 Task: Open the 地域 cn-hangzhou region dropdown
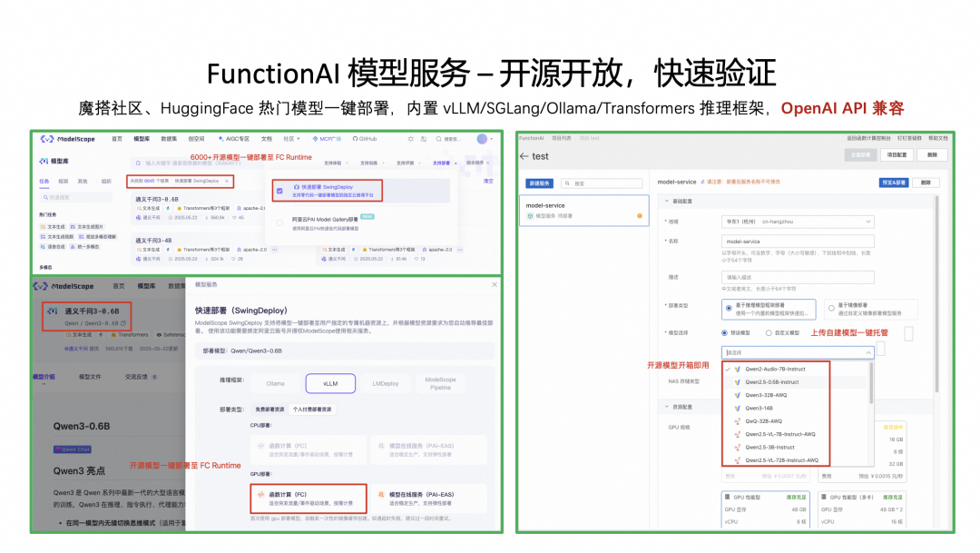(798, 222)
